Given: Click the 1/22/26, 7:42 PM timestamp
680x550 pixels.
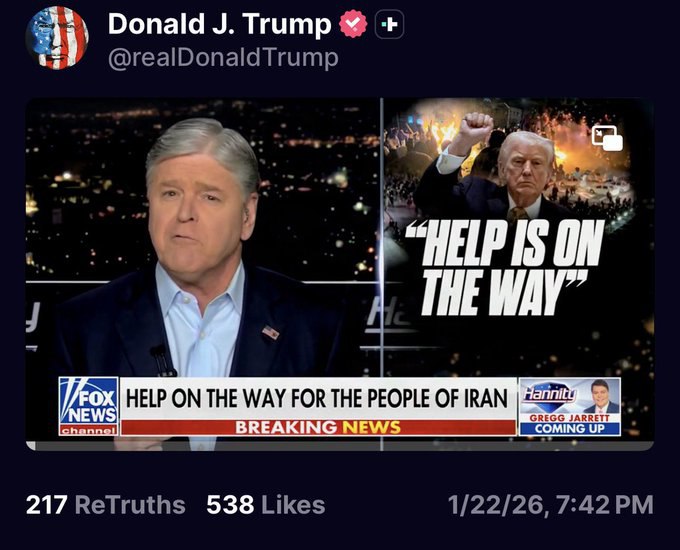Looking at the screenshot, I should [550, 505].
